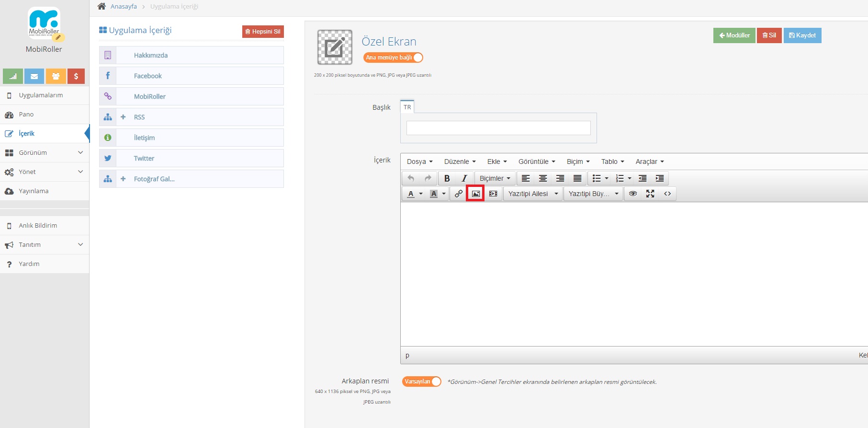The width and height of the screenshot is (868, 428).
Task: Preview content with the eye icon
Action: point(633,194)
